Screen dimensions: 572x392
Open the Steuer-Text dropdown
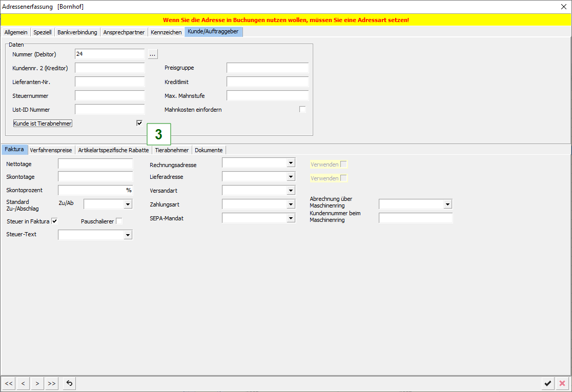[128, 235]
